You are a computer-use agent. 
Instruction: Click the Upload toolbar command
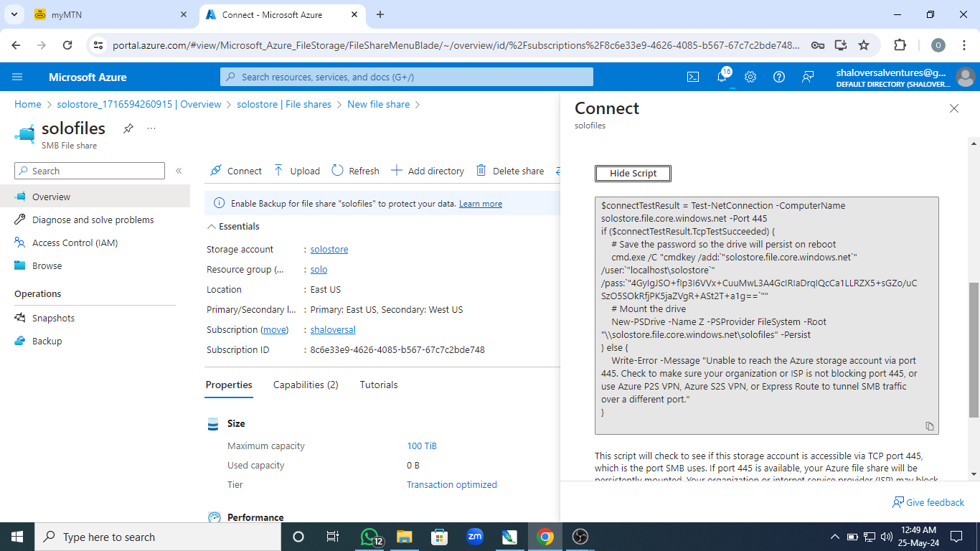click(297, 171)
